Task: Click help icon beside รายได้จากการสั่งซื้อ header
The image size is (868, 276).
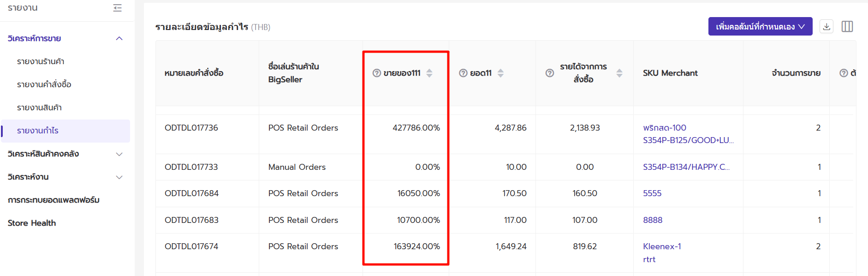Action: coord(549,73)
